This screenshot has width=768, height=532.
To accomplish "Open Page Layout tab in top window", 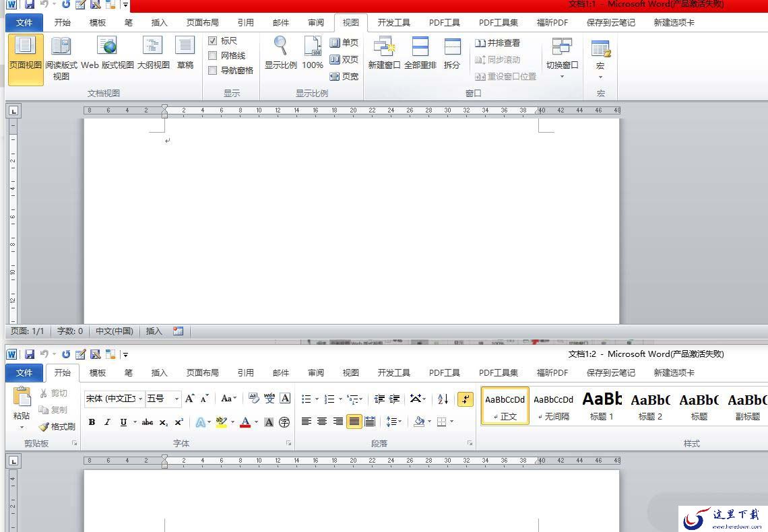I will 202,22.
